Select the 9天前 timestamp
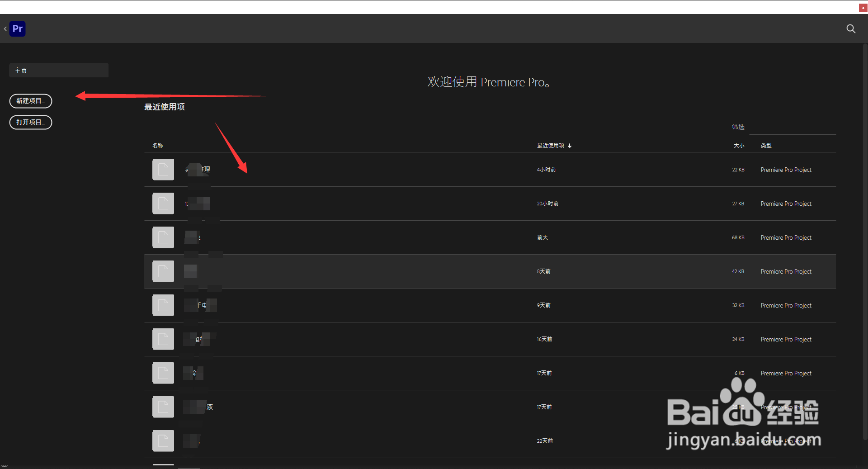The image size is (868, 469). coord(543,305)
